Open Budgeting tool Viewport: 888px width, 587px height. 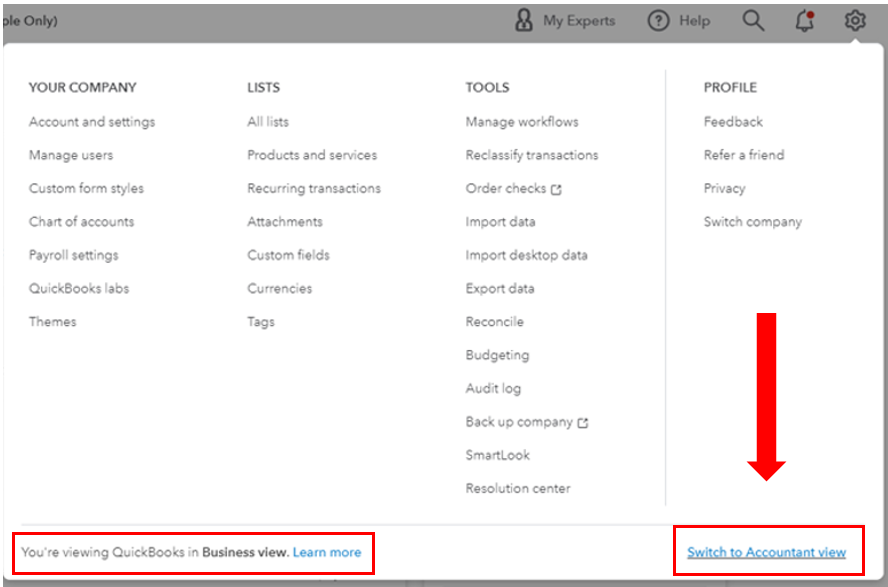497,355
